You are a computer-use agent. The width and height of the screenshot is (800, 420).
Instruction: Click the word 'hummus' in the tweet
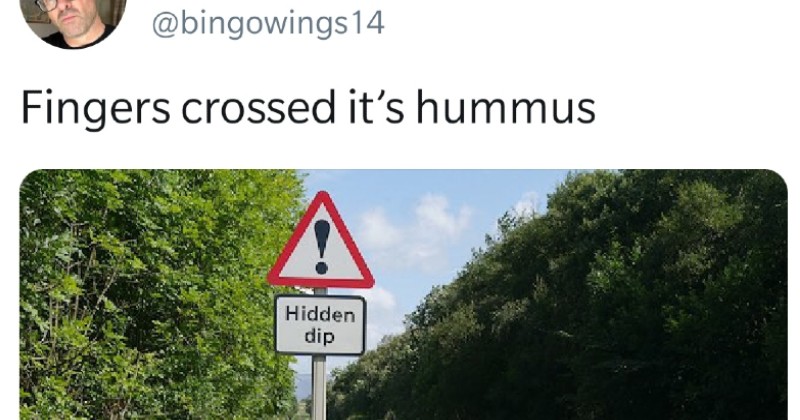pyautogui.click(x=506, y=107)
